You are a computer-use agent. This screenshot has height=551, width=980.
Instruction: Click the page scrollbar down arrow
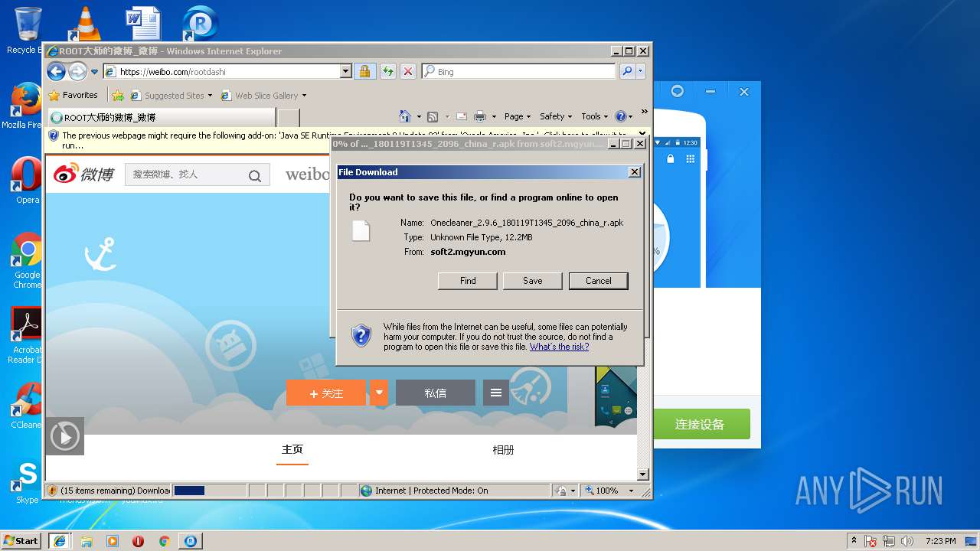click(x=643, y=474)
